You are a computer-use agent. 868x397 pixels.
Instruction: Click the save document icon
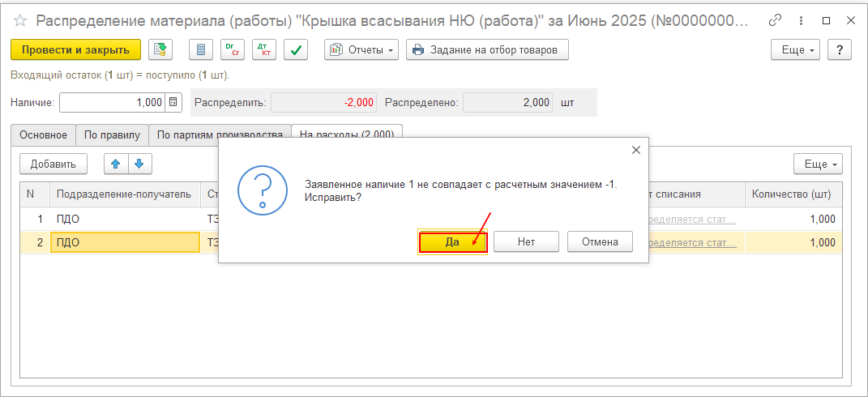click(160, 50)
